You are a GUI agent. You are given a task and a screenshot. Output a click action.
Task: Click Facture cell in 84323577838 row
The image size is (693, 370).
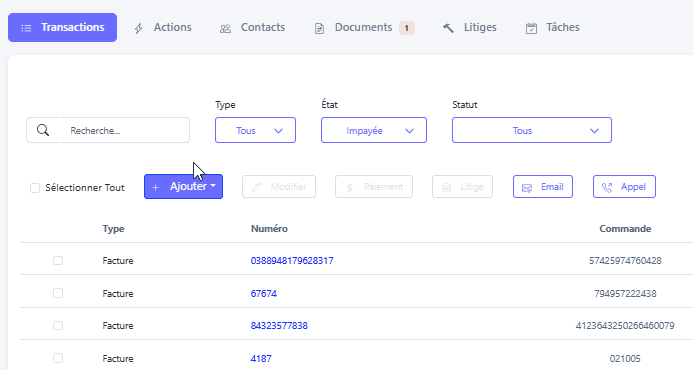coord(118,325)
